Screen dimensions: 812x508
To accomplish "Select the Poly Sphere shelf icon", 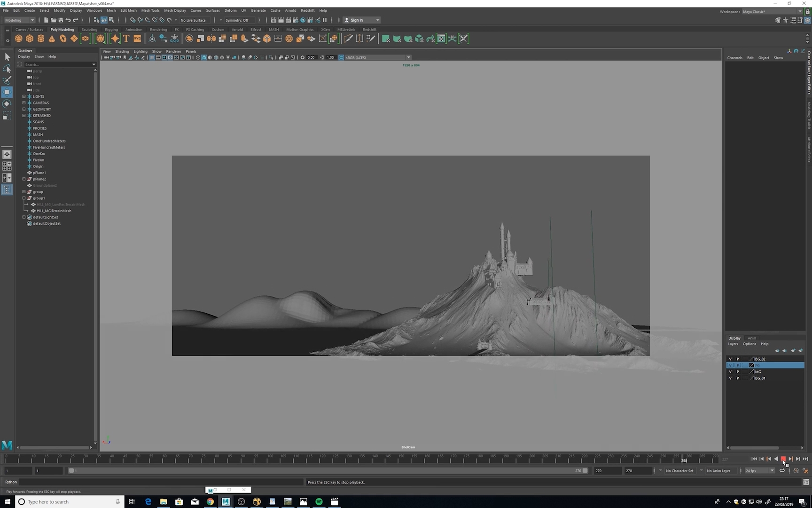I will (x=19, y=39).
